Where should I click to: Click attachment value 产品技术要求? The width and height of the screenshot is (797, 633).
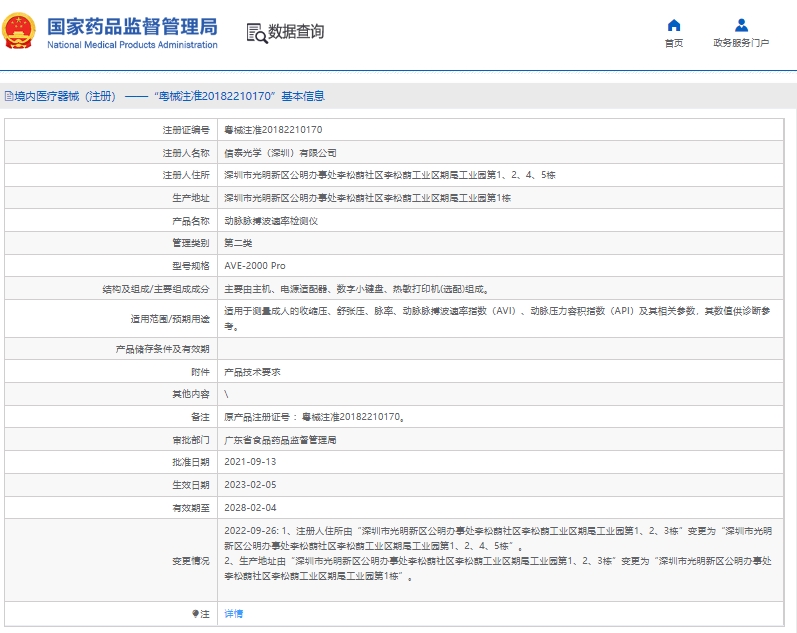252,372
